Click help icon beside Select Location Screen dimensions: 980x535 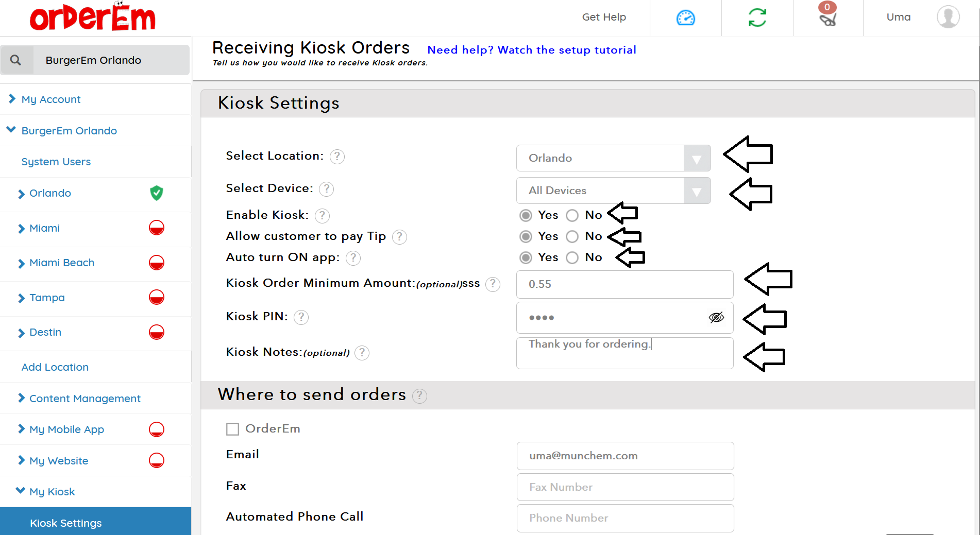click(337, 157)
